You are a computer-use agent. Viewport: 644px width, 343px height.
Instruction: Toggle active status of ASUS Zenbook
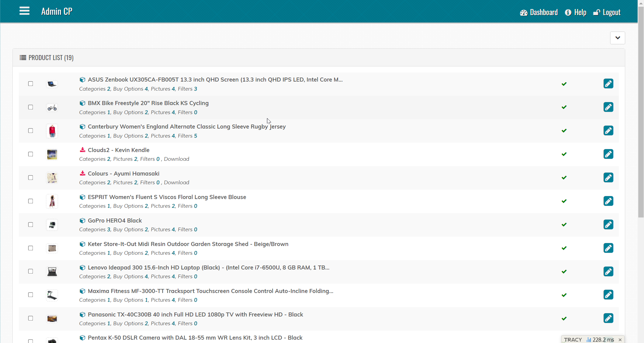pos(564,84)
